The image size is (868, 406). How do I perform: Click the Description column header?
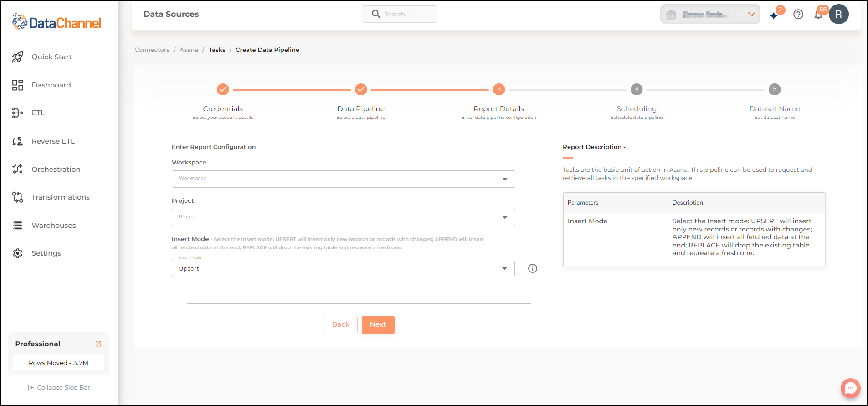[747, 203]
